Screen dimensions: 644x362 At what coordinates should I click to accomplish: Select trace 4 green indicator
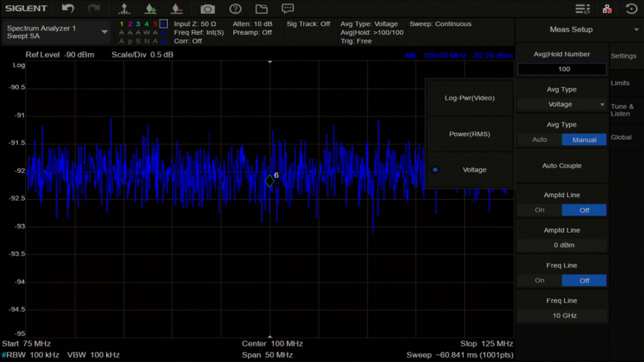(x=147, y=24)
